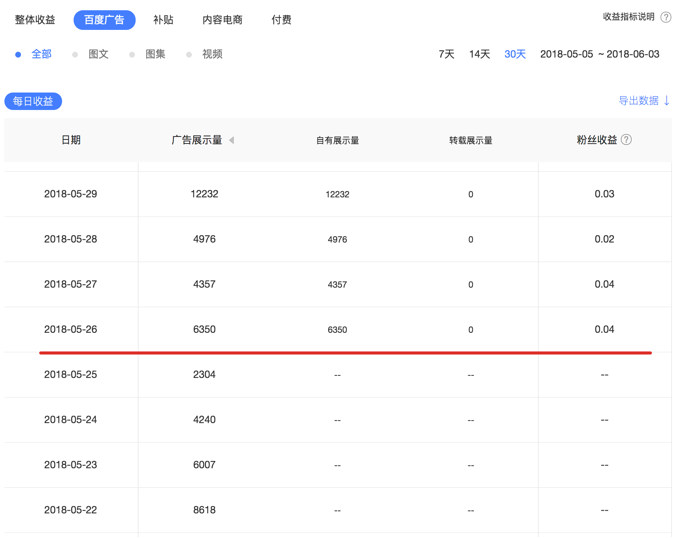Screen dimensions: 682x538
Task: Click the help icon beside 收益指标说明
Action: point(666,17)
